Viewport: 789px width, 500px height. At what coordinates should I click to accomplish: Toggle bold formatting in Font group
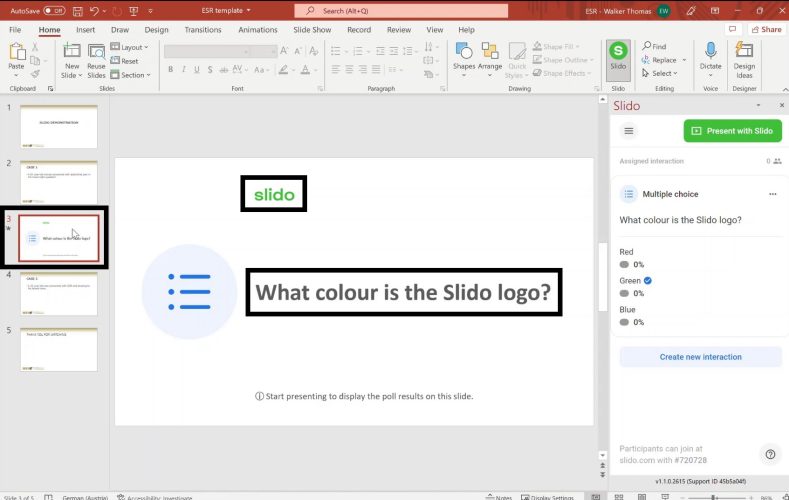point(170,69)
